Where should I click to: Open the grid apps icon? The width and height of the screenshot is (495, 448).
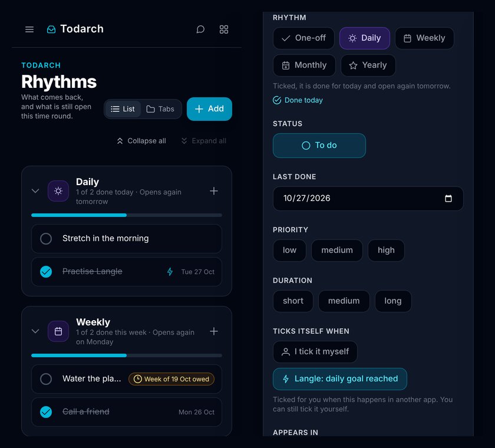(x=224, y=29)
